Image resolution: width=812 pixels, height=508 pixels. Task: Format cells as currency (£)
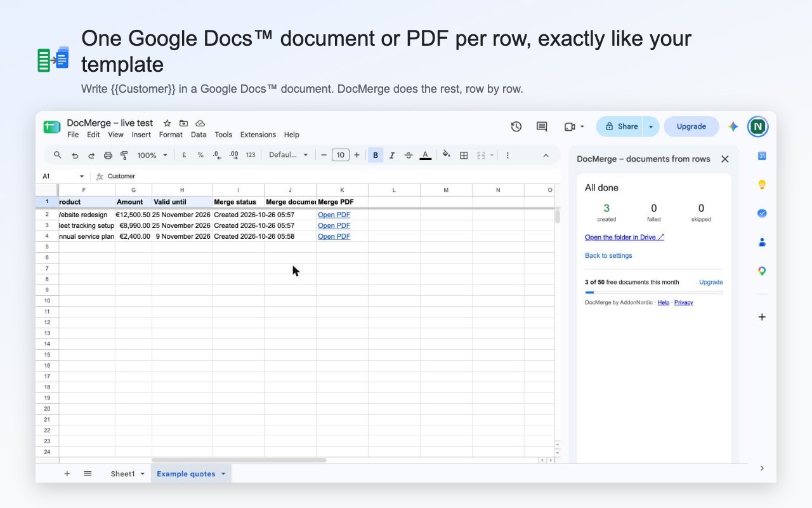[184, 155]
